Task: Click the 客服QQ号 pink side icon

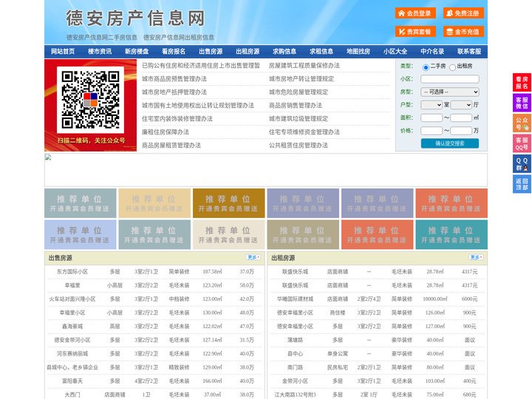Action: coord(522,143)
